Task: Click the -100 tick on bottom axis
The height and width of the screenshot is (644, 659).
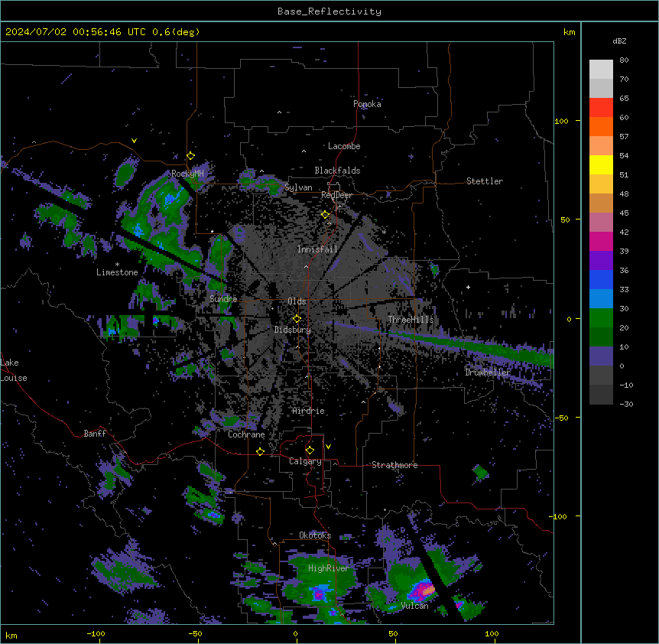Action: click(x=96, y=633)
